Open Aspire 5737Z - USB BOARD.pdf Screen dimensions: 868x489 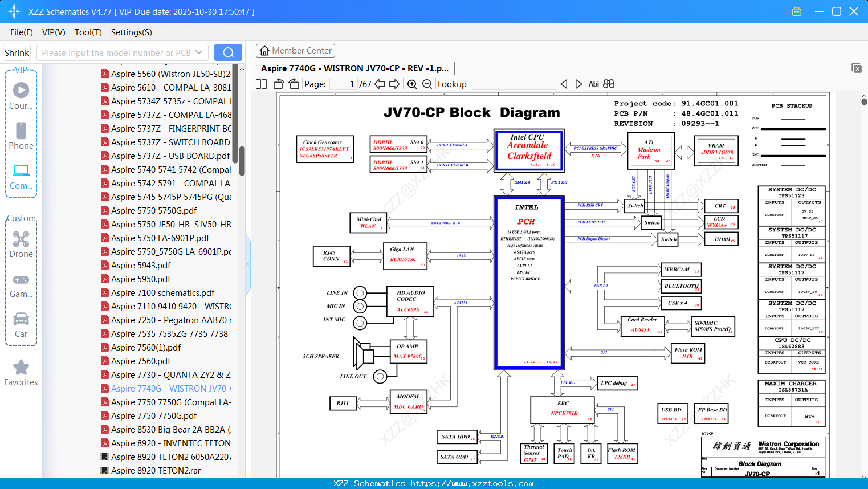[x=170, y=156]
